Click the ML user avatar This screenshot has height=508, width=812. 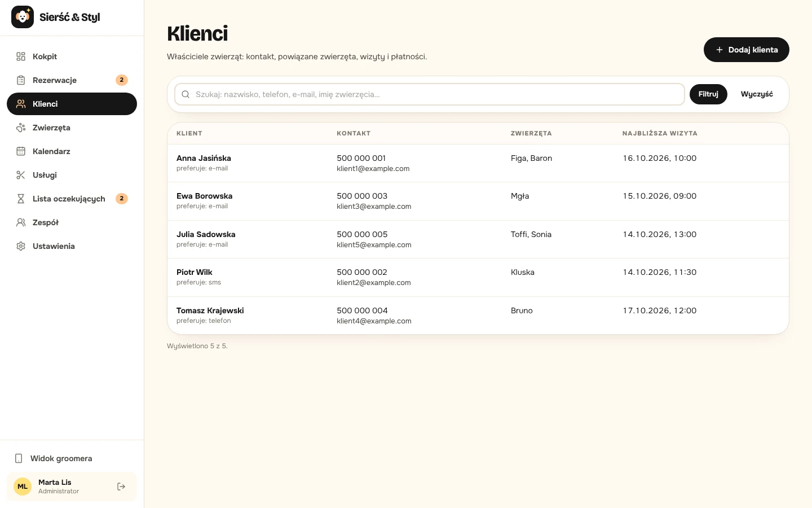pos(23,487)
